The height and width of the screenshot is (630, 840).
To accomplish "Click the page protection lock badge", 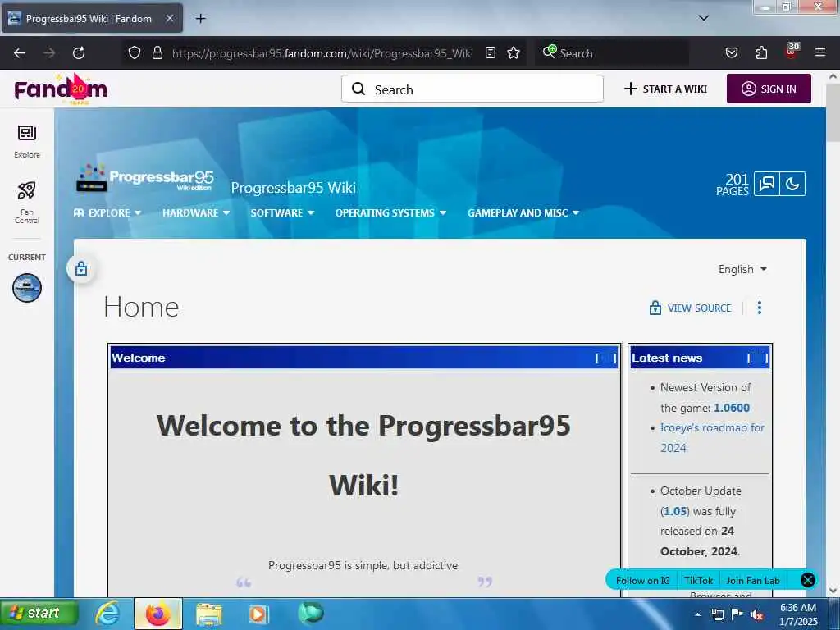I will click(x=81, y=268).
